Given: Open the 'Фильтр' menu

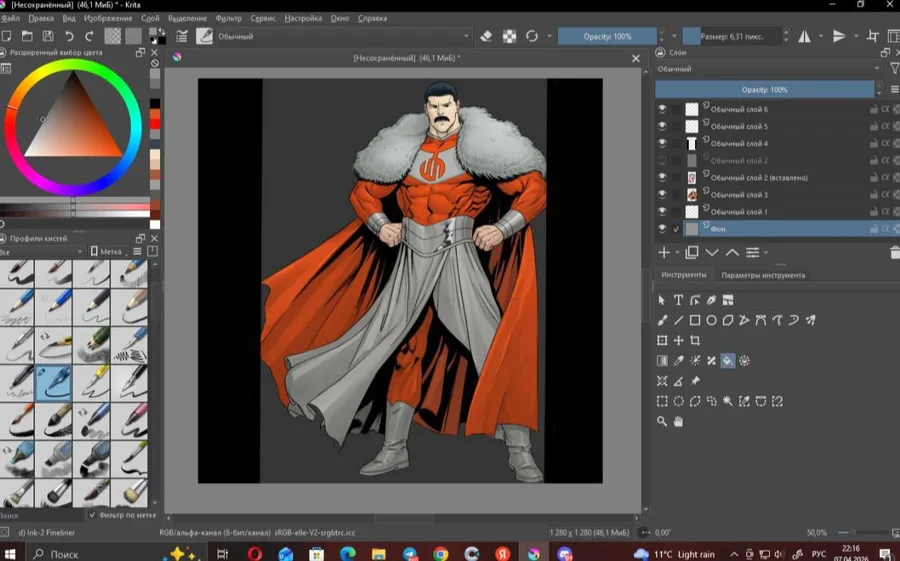Looking at the screenshot, I should coord(228,18).
